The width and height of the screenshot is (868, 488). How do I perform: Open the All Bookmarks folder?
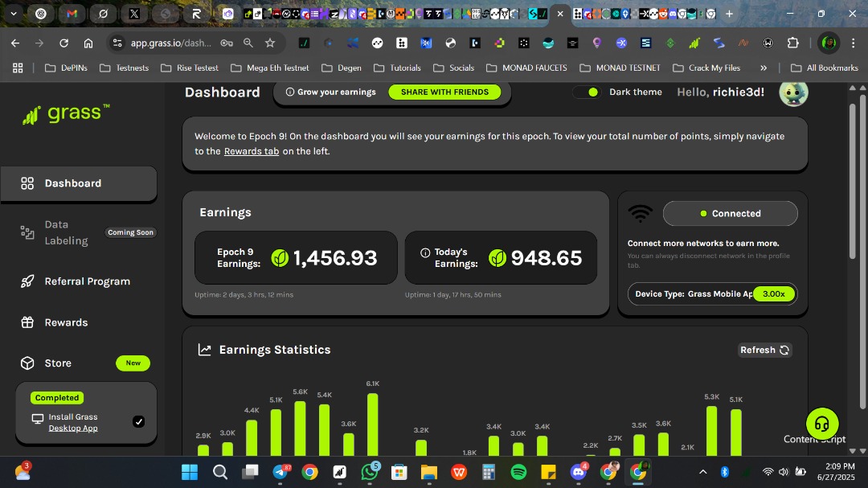[825, 68]
